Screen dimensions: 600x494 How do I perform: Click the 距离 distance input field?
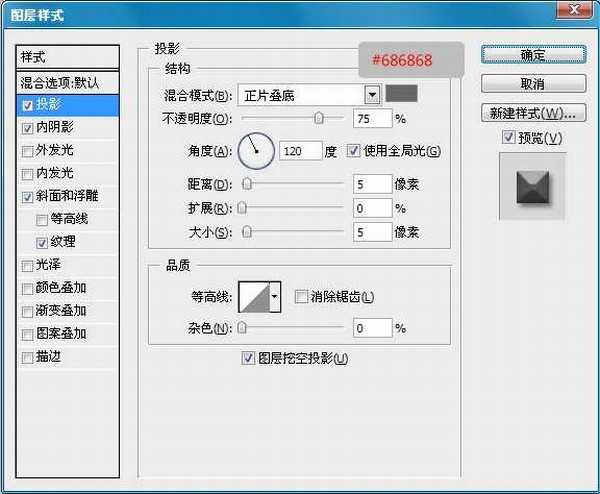tap(371, 184)
